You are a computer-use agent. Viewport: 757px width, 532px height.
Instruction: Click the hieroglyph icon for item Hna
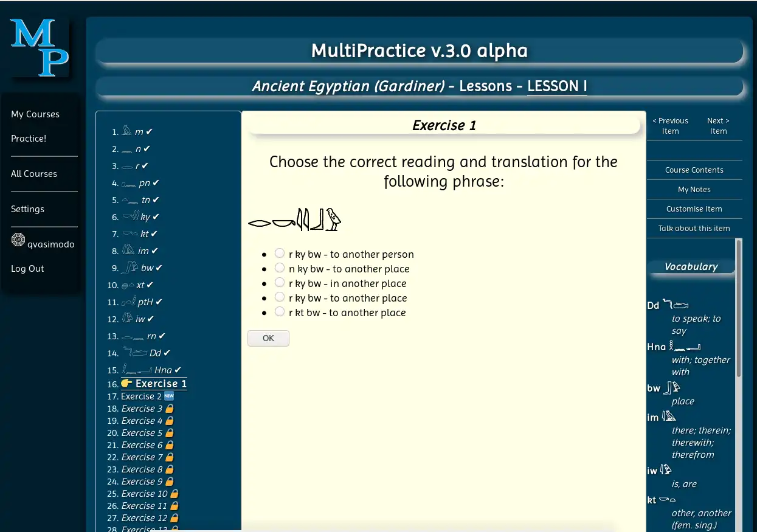click(136, 369)
